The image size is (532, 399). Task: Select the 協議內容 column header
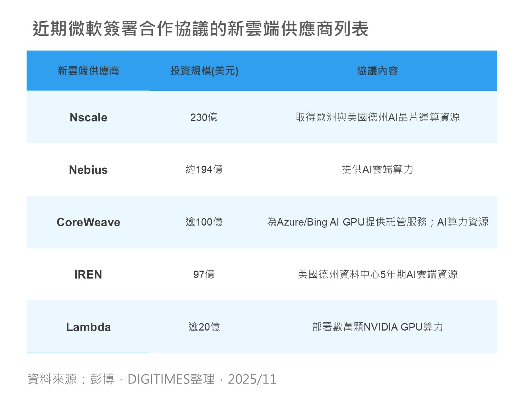point(377,71)
